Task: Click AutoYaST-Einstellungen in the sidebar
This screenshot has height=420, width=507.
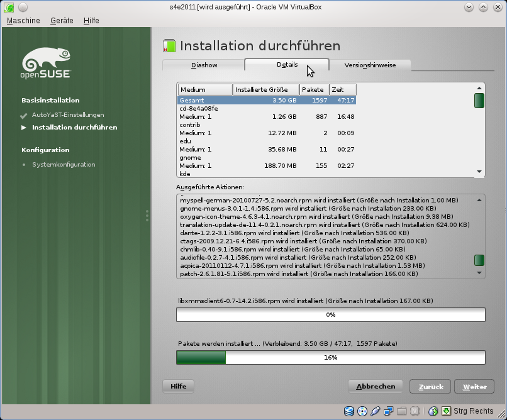Action: [68, 114]
